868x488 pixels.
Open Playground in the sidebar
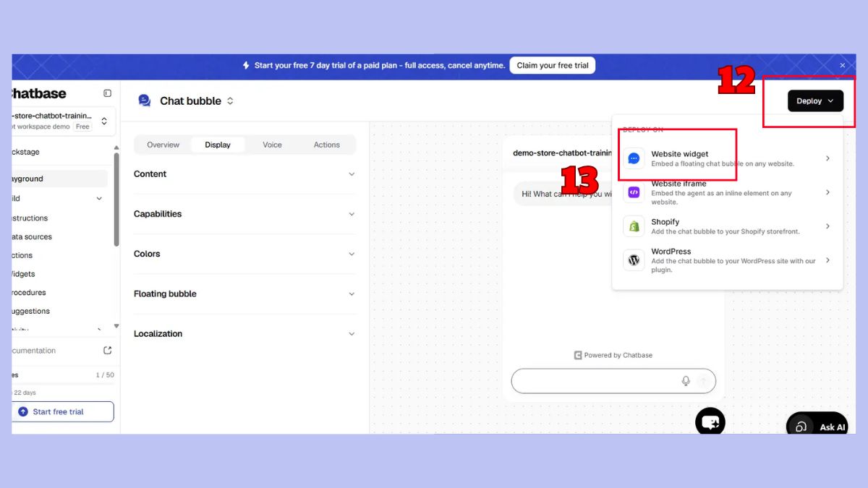pos(59,179)
